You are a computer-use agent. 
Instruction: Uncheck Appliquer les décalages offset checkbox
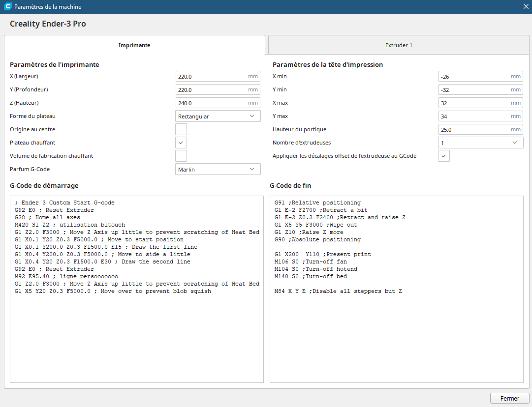click(x=444, y=156)
